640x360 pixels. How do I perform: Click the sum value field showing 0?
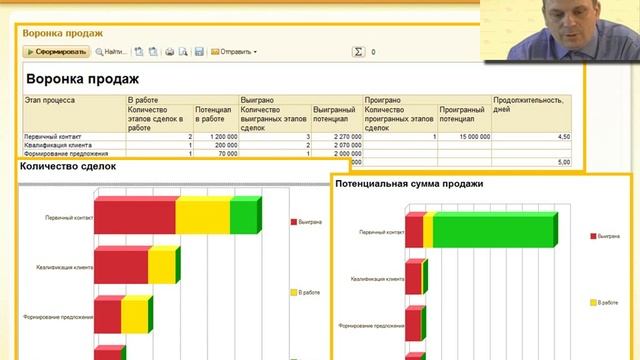(373, 52)
